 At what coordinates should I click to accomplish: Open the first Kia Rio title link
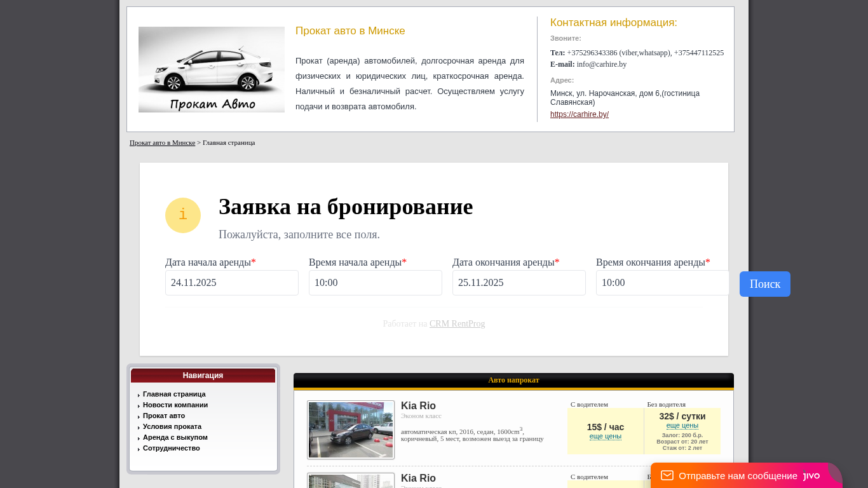pos(418,405)
